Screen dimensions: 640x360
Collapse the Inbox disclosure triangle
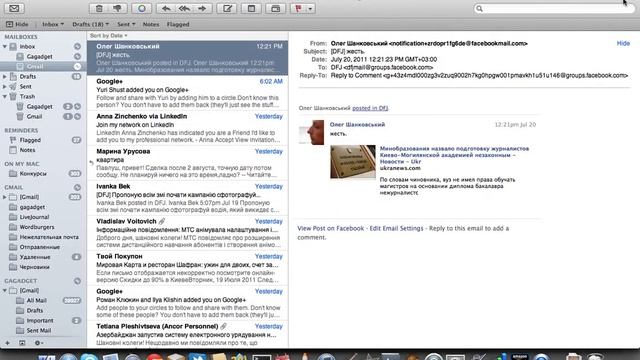pyautogui.click(x=5, y=47)
